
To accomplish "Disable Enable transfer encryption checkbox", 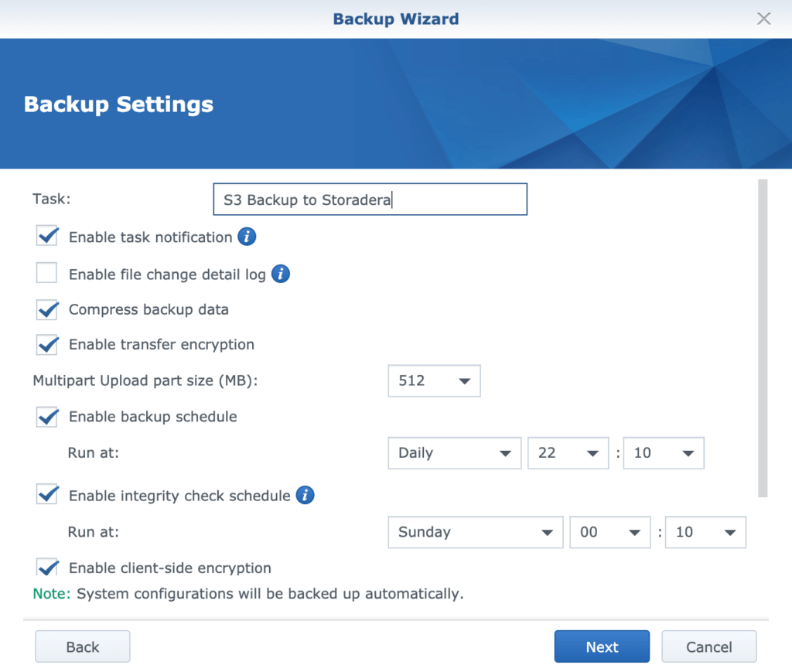I will [x=47, y=345].
